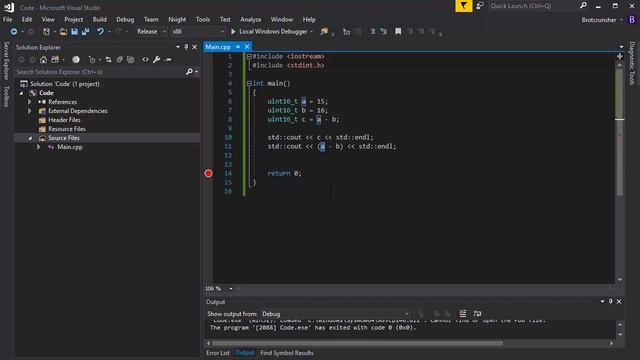Open the Analyze menu

point(251,19)
